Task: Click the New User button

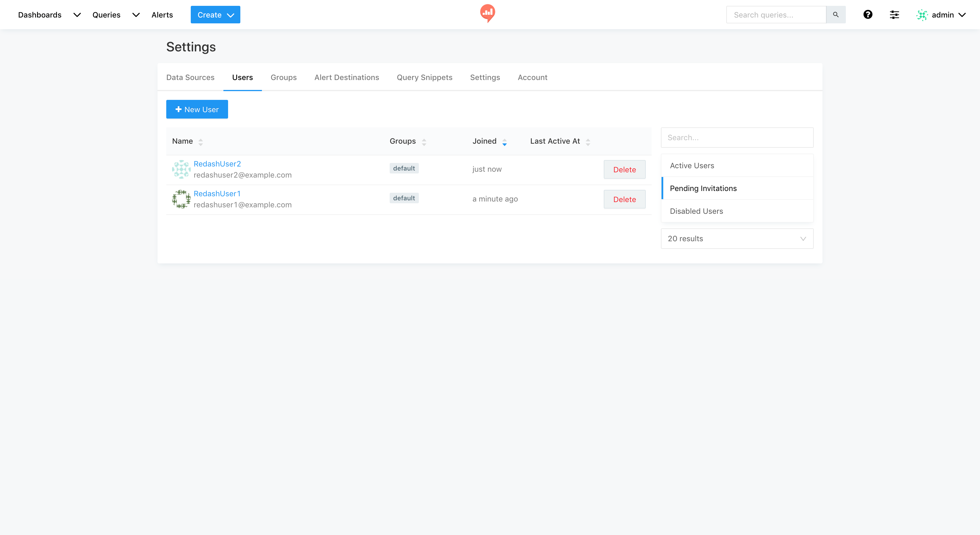Action: 197,109
